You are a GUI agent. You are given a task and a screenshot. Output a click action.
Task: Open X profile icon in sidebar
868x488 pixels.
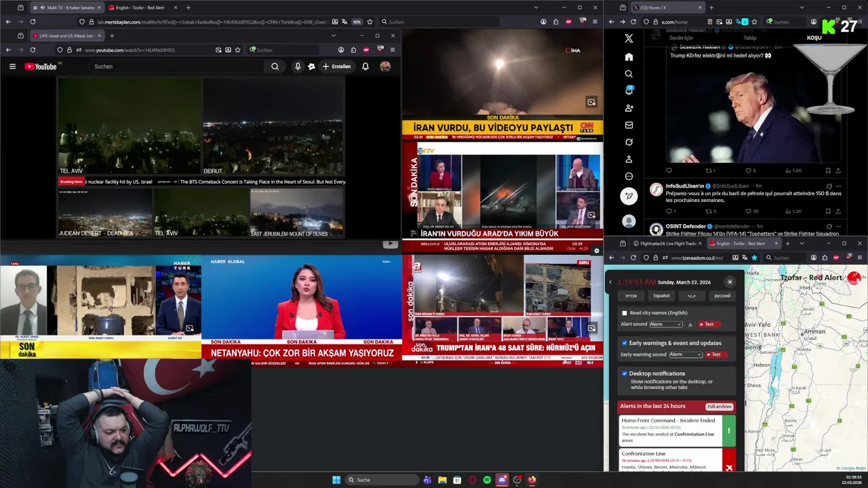(x=629, y=159)
